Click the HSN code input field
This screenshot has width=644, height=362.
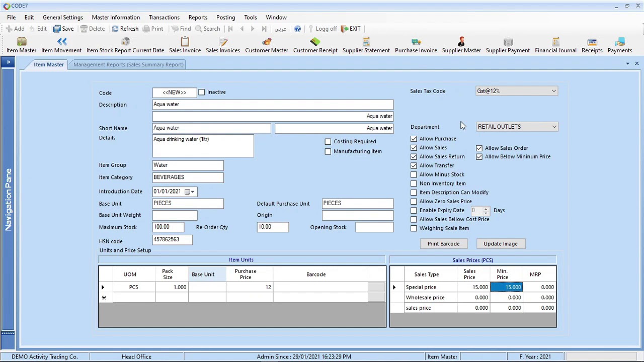coord(172,240)
